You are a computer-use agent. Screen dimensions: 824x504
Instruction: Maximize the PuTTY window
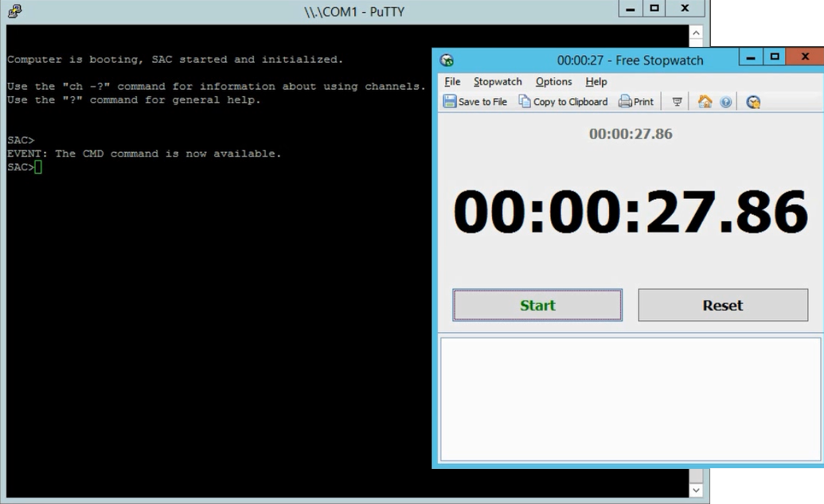pyautogui.click(x=654, y=9)
